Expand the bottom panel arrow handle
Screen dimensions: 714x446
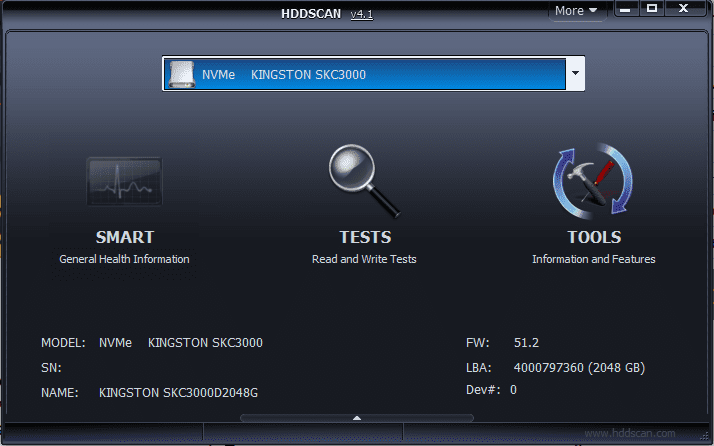pos(357,418)
